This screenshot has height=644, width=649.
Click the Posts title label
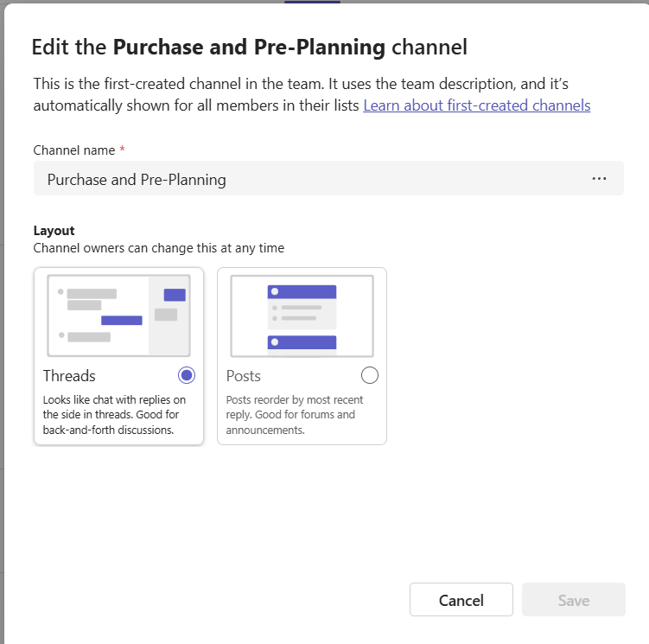(243, 376)
